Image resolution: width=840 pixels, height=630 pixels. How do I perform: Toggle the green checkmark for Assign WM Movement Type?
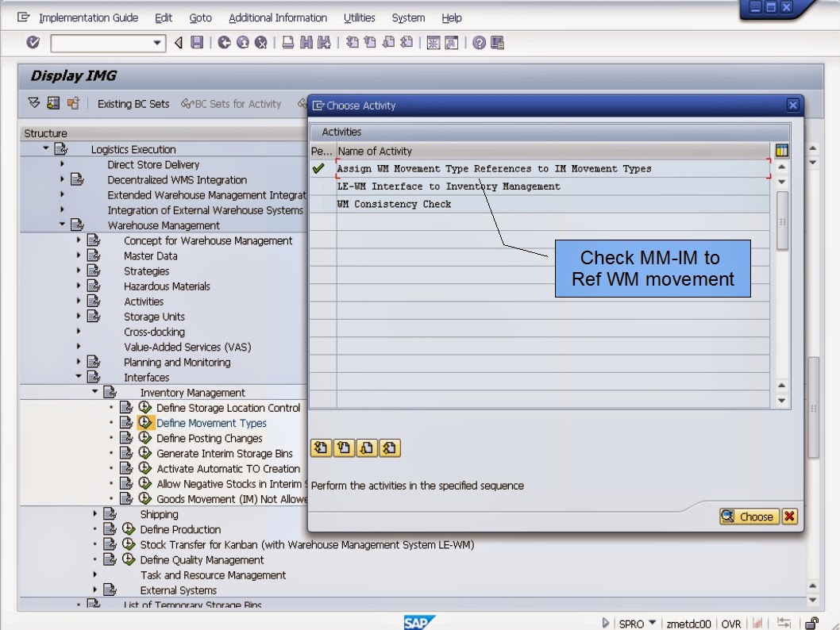click(x=319, y=168)
